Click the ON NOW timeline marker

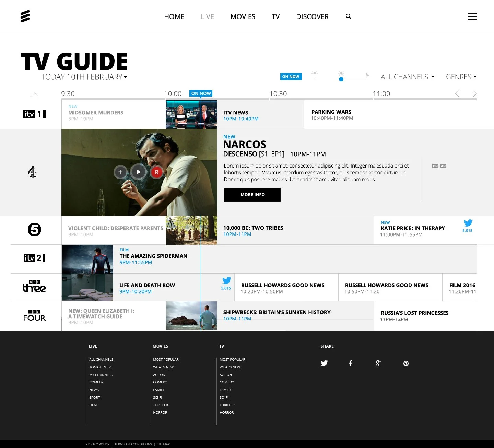[201, 93]
